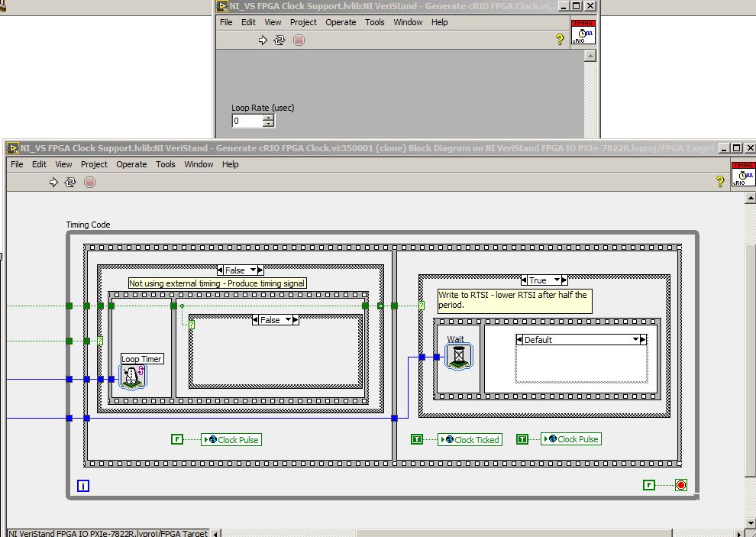Click the 'Not using external timing' comment
Viewport: 756px width, 537px height.
click(218, 283)
